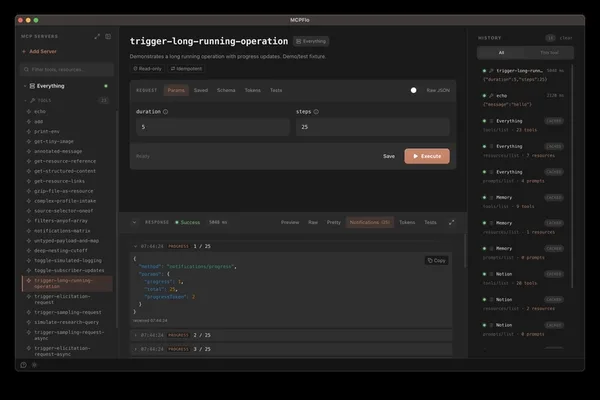Viewport: 600px width, 400px height.
Task: Switch to the Saved request tab
Action: (x=201, y=90)
